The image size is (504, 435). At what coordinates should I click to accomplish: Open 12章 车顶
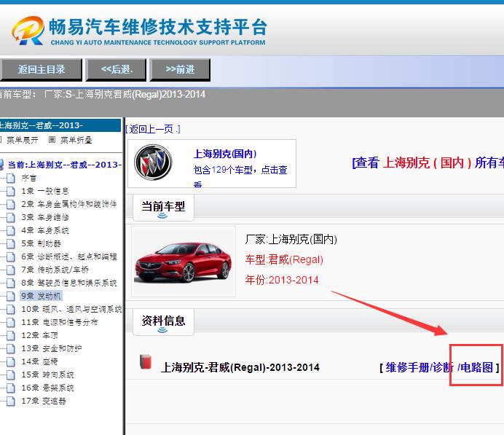pyautogui.click(x=39, y=335)
